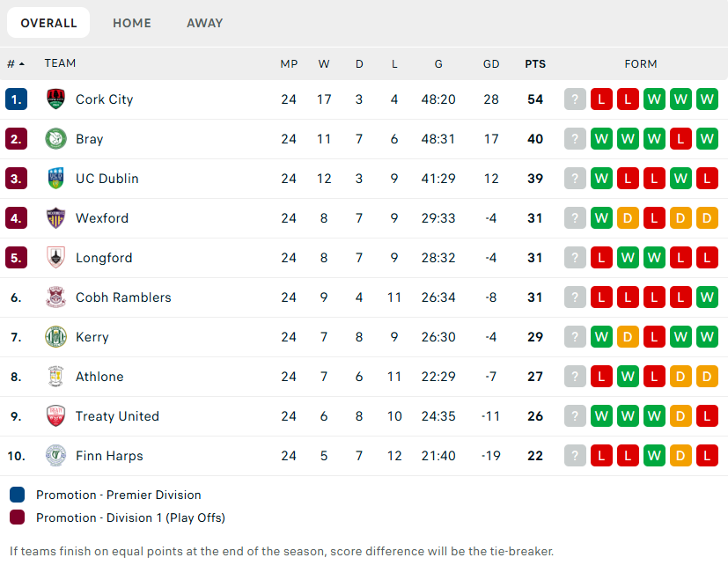Viewport: 728px width, 565px height.
Task: Click the Wexford club crest
Action: [x=55, y=218]
